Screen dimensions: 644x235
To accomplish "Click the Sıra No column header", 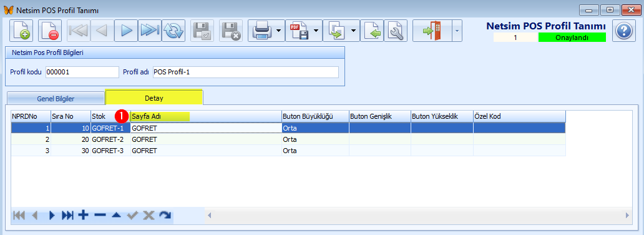I will pyautogui.click(x=71, y=116).
